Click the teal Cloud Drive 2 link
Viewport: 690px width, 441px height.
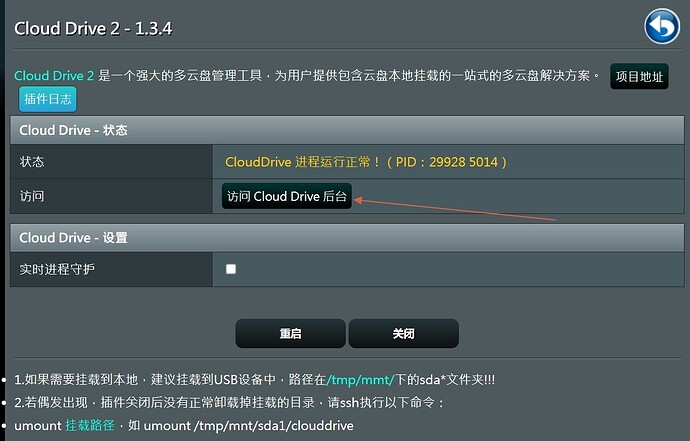click(54, 76)
